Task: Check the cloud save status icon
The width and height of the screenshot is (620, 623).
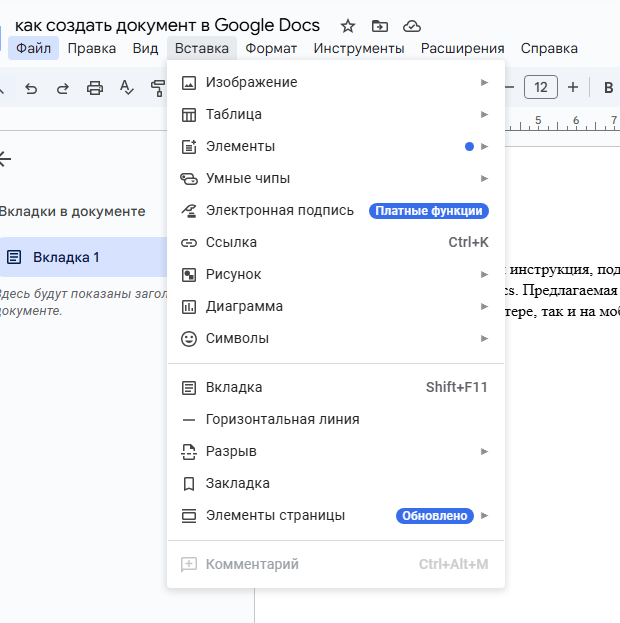Action: [x=412, y=26]
